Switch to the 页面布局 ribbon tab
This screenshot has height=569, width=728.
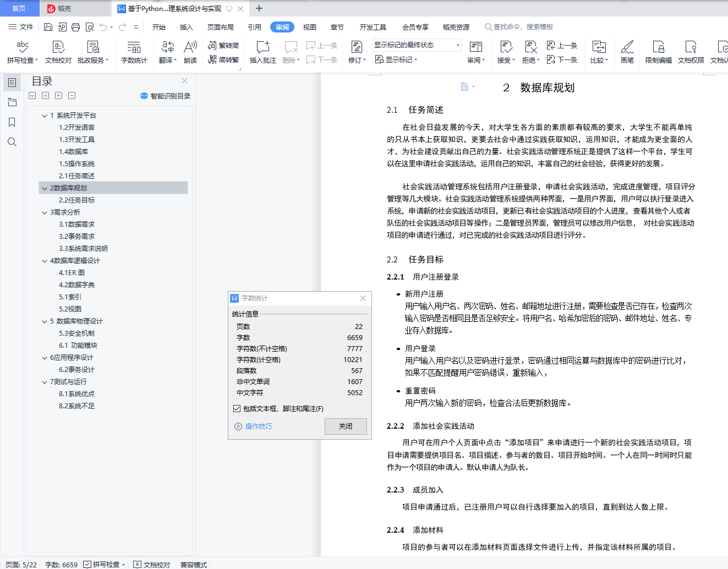(x=221, y=27)
